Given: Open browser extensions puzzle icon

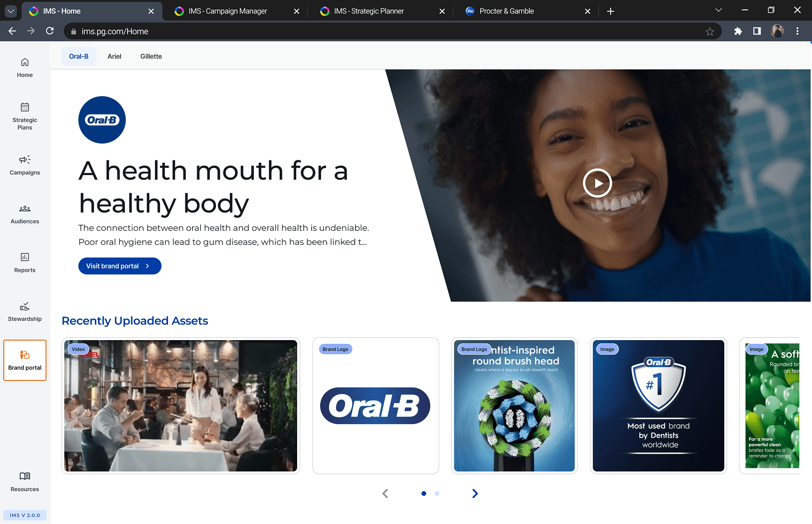Looking at the screenshot, I should pos(738,31).
